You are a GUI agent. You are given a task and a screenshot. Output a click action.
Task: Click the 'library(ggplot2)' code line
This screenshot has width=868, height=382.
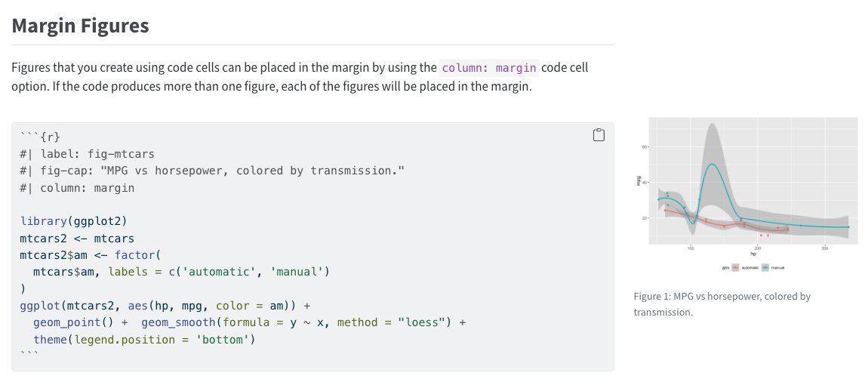pyautogui.click(x=73, y=221)
